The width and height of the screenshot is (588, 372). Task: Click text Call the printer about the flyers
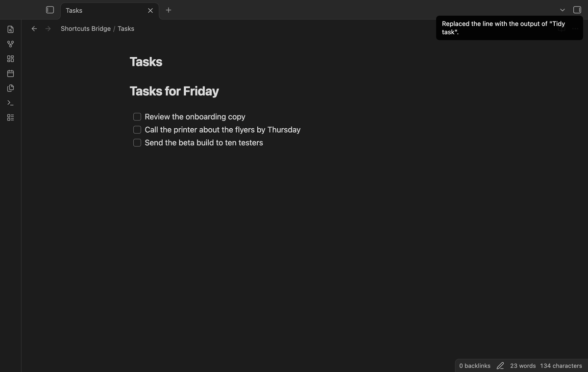coord(199,130)
